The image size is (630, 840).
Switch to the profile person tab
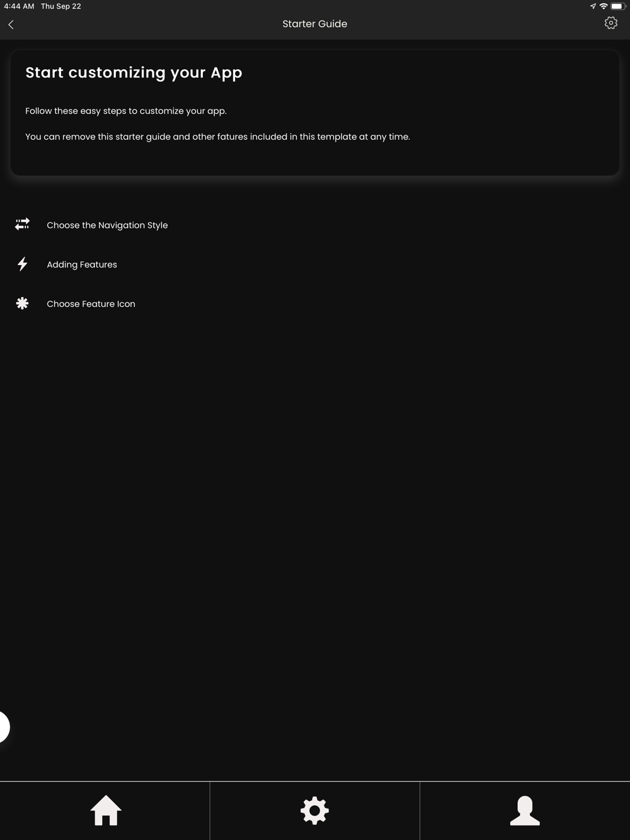[525, 810]
